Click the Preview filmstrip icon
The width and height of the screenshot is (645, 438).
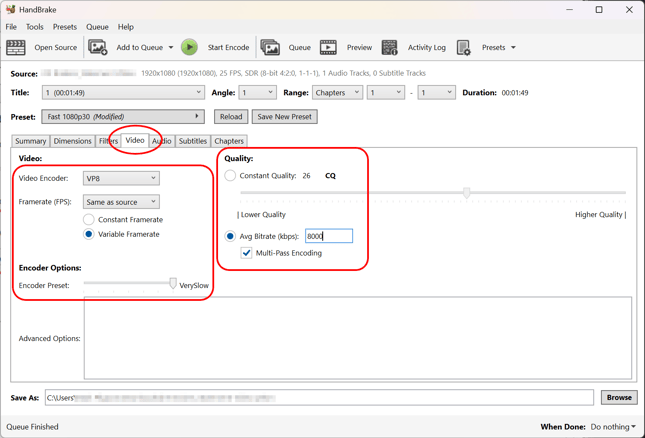pyautogui.click(x=328, y=47)
